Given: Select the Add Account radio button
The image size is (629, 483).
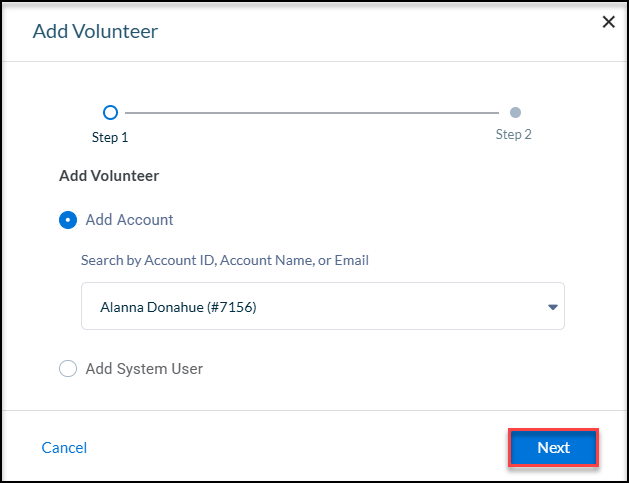Looking at the screenshot, I should (x=68, y=220).
